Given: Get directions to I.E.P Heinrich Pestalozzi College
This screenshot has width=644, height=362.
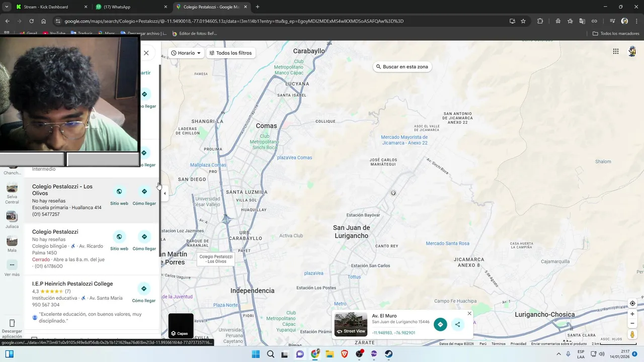Looking at the screenshot, I should tap(144, 289).
